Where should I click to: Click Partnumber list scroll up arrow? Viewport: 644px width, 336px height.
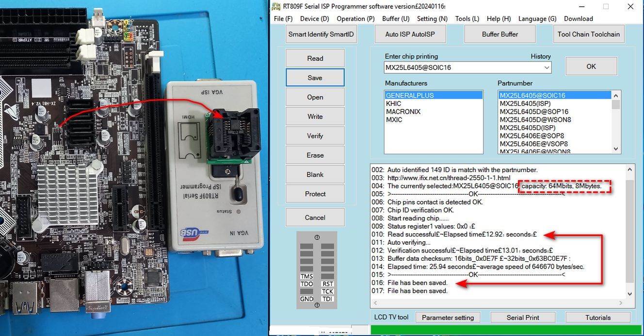pyautogui.click(x=616, y=95)
